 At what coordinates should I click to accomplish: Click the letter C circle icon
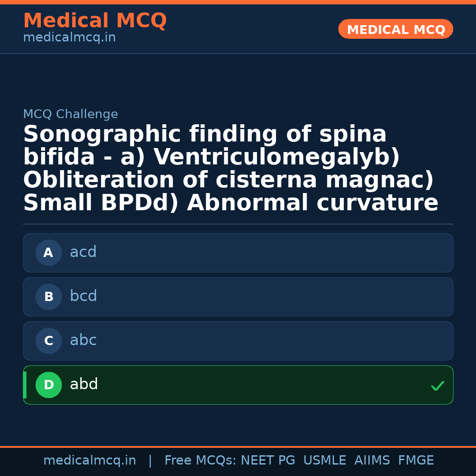coord(48,341)
